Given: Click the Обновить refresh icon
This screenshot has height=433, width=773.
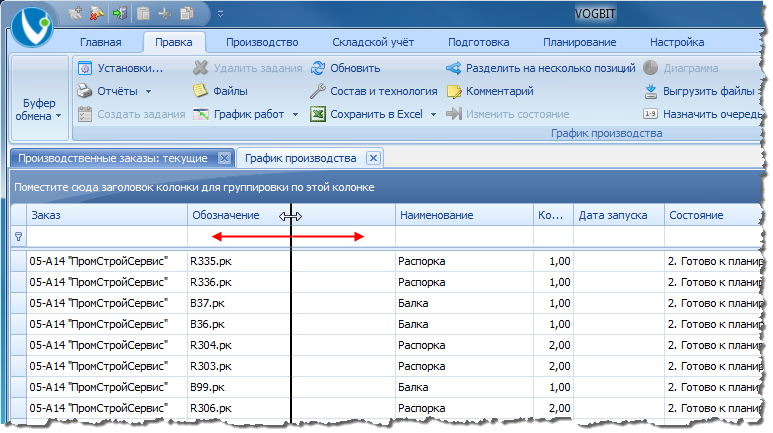Looking at the screenshot, I should [318, 68].
